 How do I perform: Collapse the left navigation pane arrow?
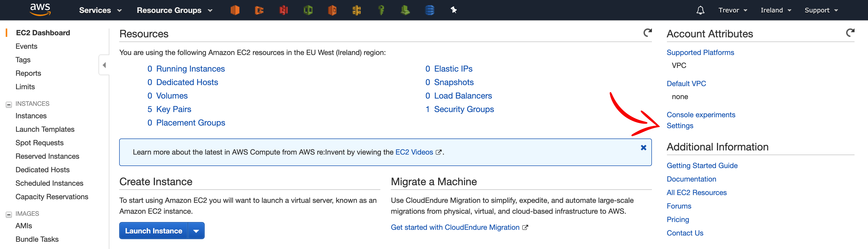[x=104, y=65]
